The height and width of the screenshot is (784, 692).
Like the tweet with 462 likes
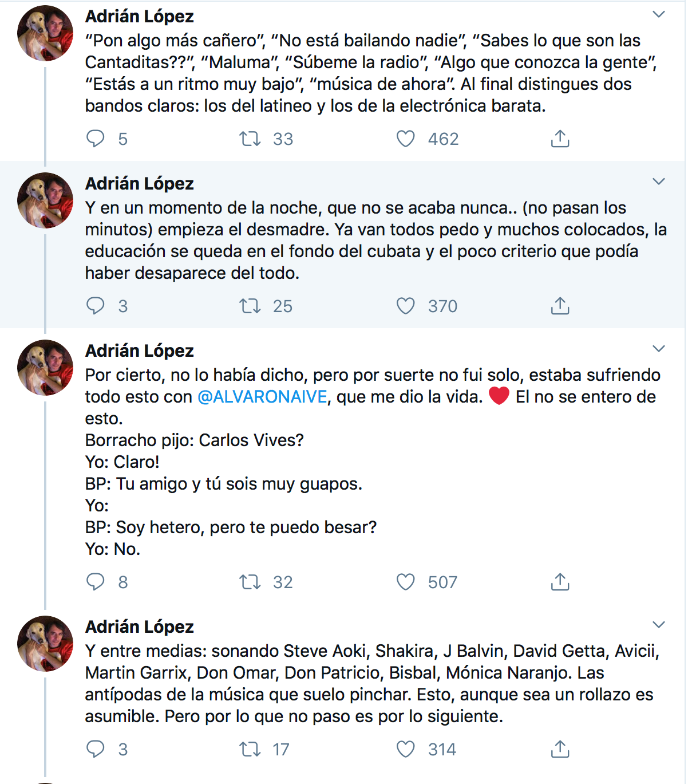coord(406,139)
